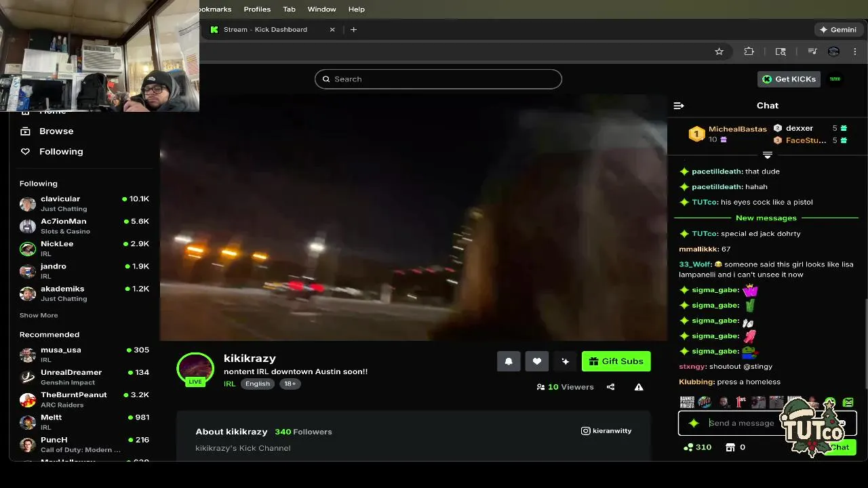
Task: Open the Window menu
Action: (321, 9)
